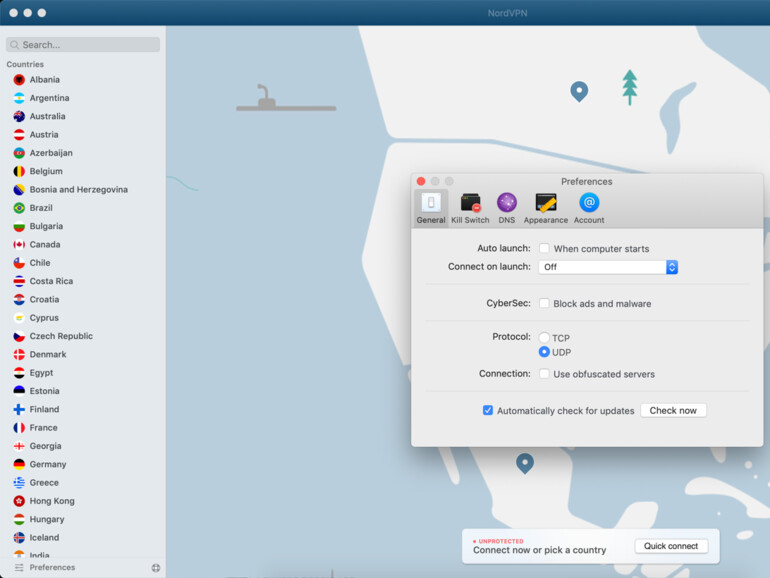Image resolution: width=770 pixels, height=578 pixels.
Task: Click the map pin near the tree
Action: 579,91
